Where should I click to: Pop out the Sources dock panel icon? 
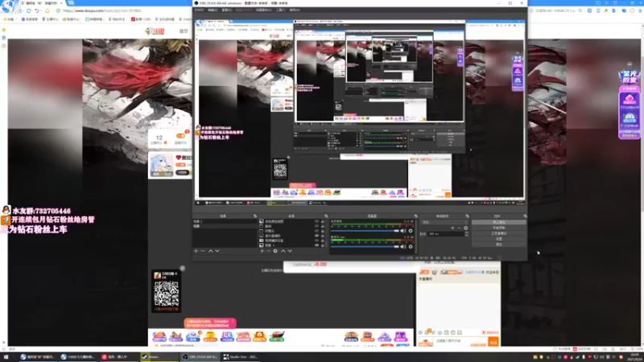[326, 216]
